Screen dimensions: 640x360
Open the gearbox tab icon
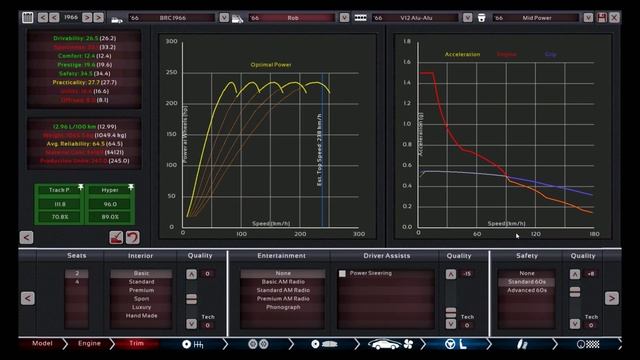pyautogui.click(x=193, y=344)
